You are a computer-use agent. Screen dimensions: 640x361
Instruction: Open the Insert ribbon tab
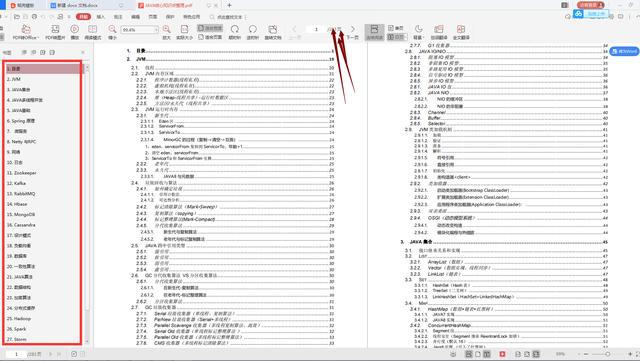point(100,17)
